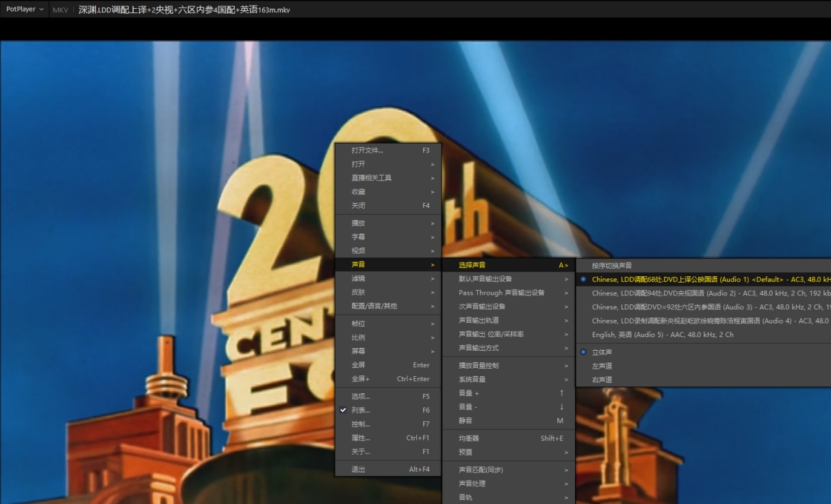Choose the 左声道 (left channel) option
This screenshot has height=504, width=831.
pyautogui.click(x=602, y=366)
